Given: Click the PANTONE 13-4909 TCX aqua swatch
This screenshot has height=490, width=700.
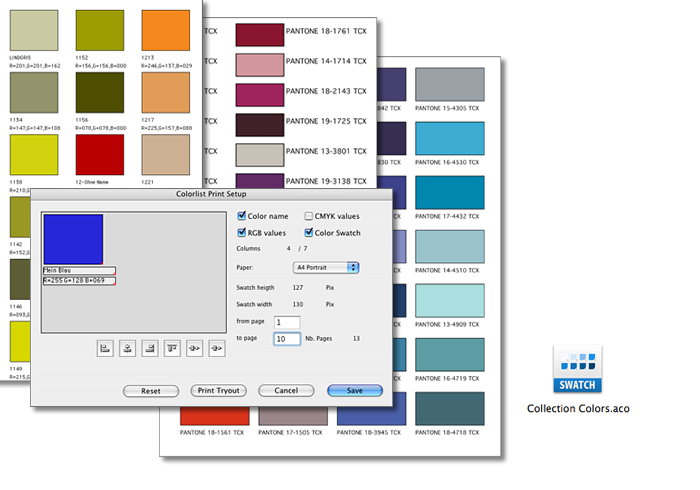Looking at the screenshot, I should click(450, 300).
